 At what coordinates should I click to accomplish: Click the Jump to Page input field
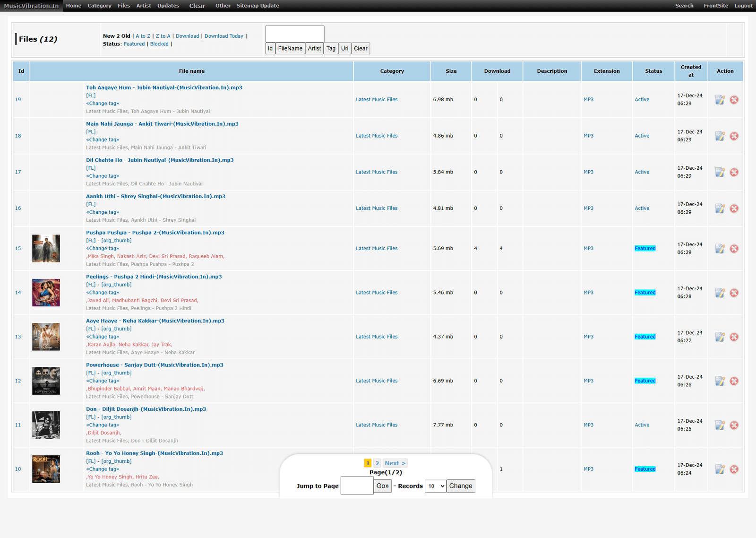357,486
